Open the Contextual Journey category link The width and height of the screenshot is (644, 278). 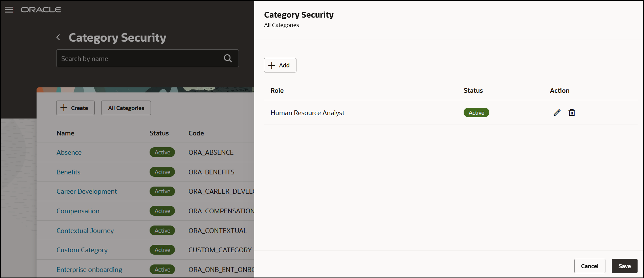coord(85,231)
